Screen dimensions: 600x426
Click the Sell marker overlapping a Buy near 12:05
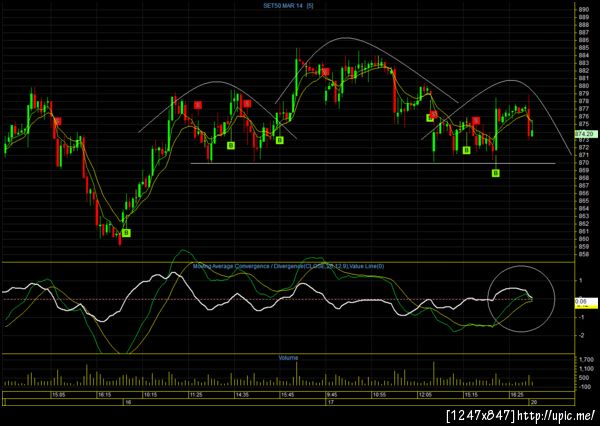coord(433,114)
